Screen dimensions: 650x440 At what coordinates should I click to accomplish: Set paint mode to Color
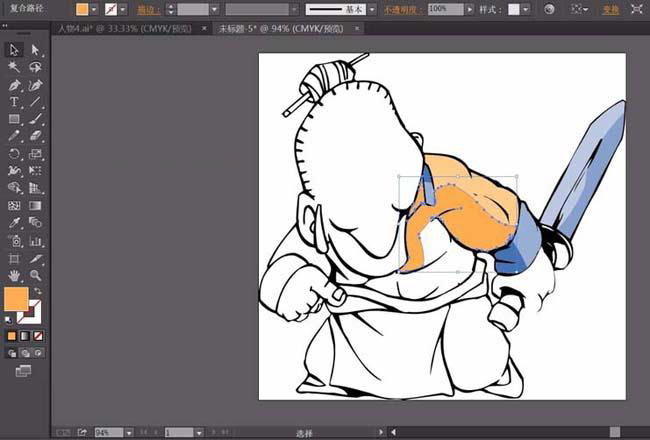pos(12,336)
